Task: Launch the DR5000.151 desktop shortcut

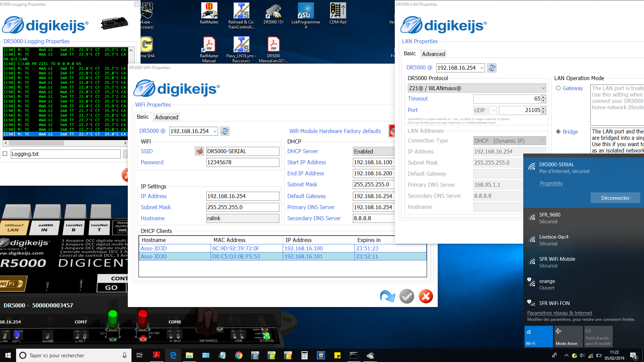Action: point(273,13)
